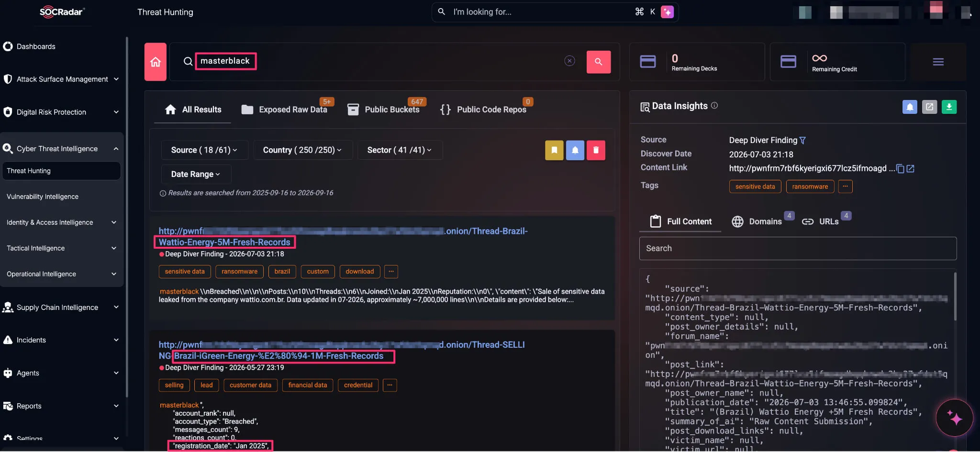Click the yellow bookmark save button
This screenshot has height=452, width=980.
point(554,150)
